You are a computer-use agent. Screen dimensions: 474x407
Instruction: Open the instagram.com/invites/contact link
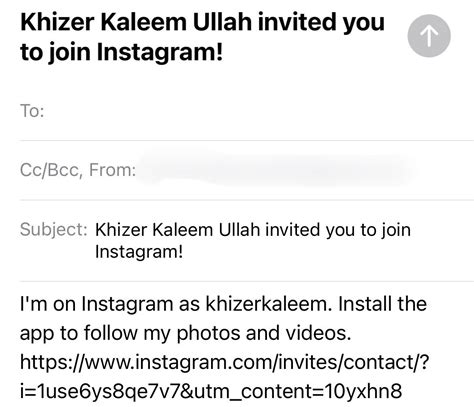[224, 362]
